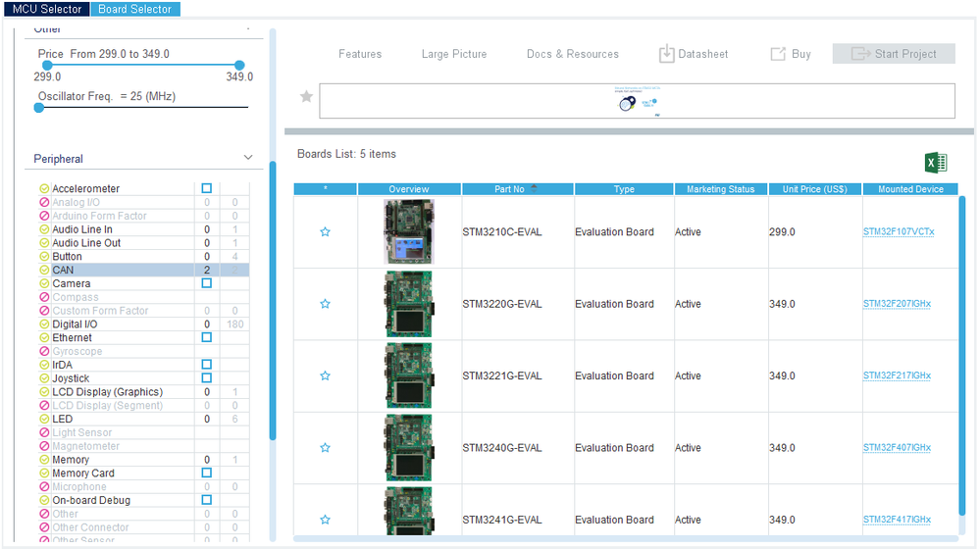Viewport: 980px width, 549px height.
Task: Sort by the Mounted Device column
Action: pyautogui.click(x=910, y=189)
